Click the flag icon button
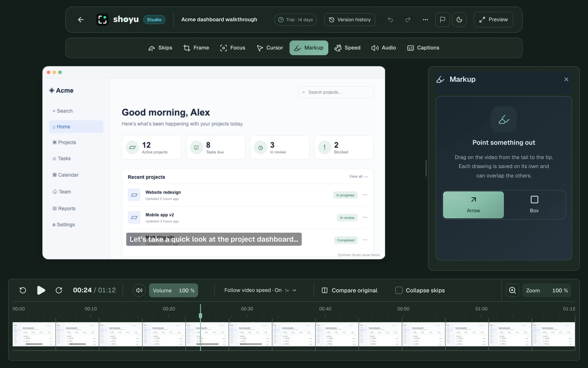Image resolution: width=588 pixels, height=368 pixels. [x=442, y=19]
